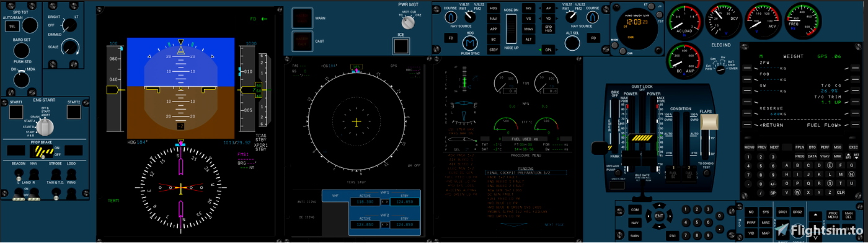
Task: Click the MCDU DTO key
Action: click(x=812, y=147)
